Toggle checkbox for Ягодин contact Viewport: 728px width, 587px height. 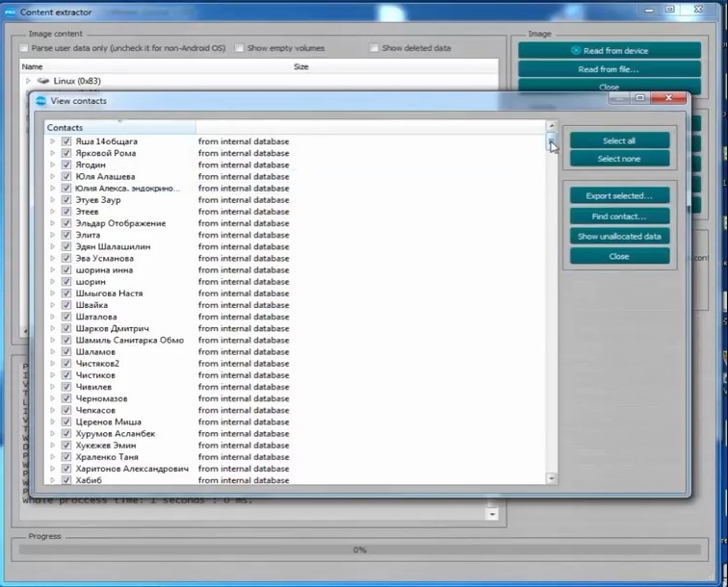(66, 165)
